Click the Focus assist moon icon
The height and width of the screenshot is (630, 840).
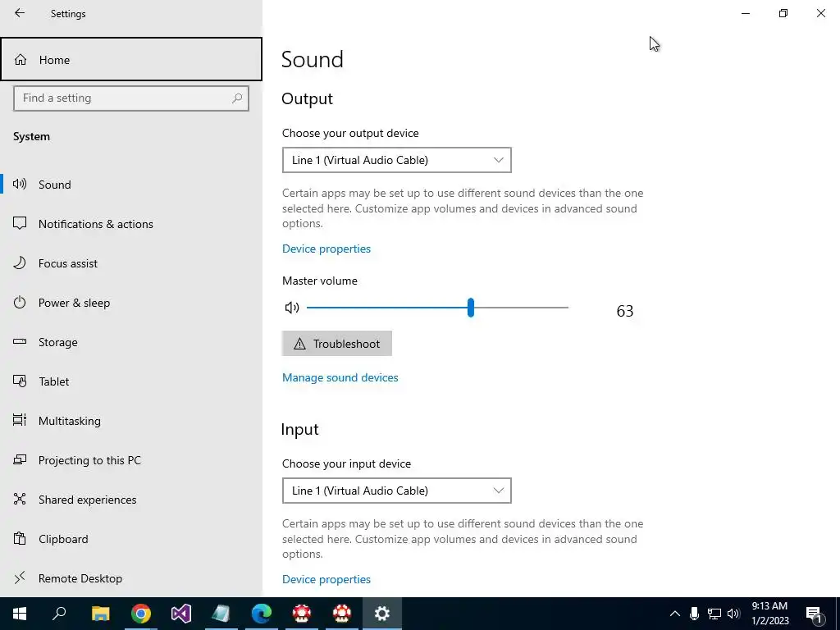tap(20, 262)
